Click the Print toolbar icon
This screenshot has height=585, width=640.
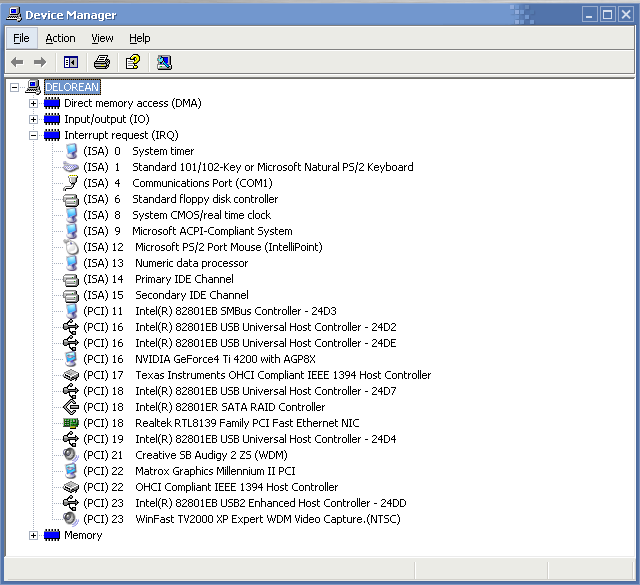(x=102, y=62)
